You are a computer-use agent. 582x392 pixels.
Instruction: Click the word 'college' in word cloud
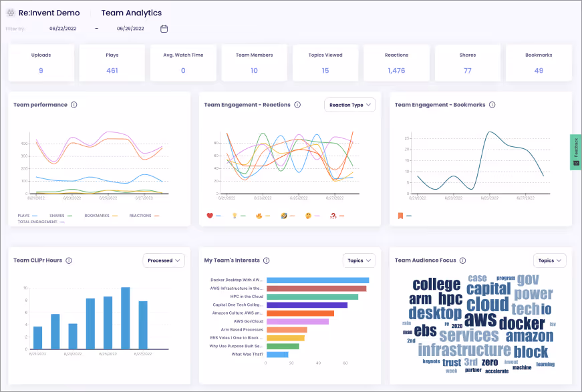tap(436, 285)
